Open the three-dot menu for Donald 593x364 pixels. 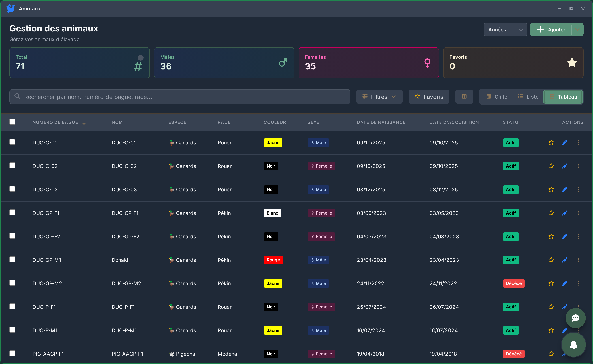pyautogui.click(x=578, y=260)
